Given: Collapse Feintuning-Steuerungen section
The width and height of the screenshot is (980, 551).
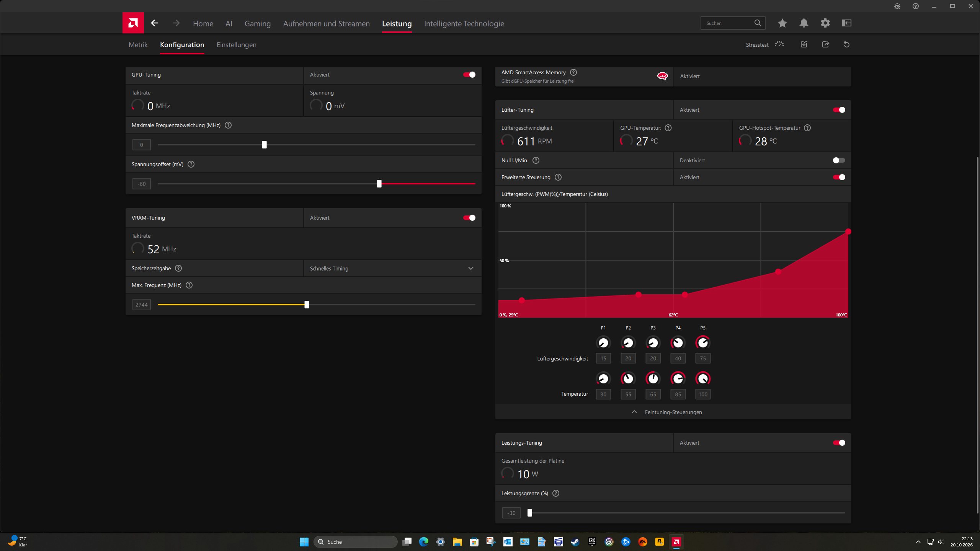Looking at the screenshot, I should 673,412.
